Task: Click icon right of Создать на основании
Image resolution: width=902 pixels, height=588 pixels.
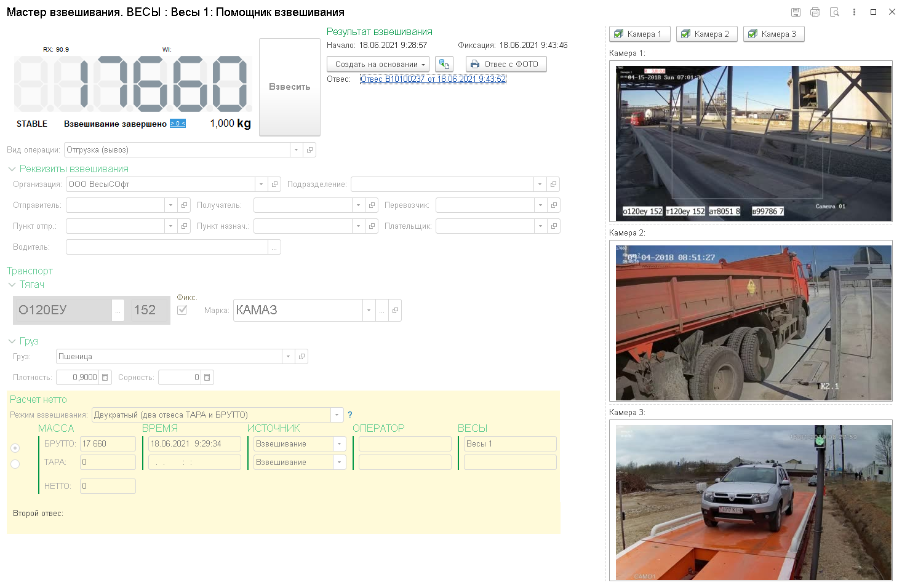Action: 444,65
